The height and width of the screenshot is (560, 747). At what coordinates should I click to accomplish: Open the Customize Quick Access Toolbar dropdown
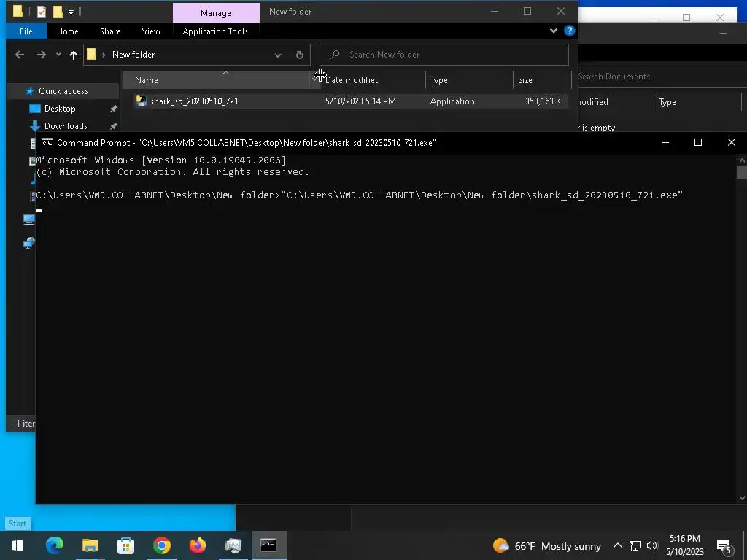pos(71,12)
